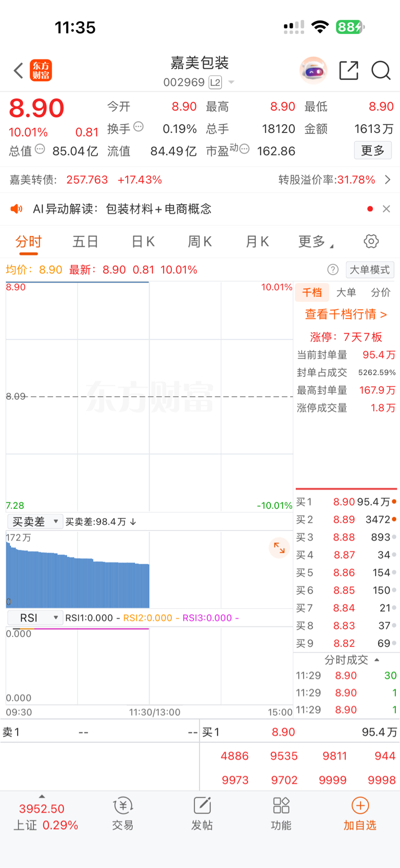Tap the intraday price chart area

[149, 397]
